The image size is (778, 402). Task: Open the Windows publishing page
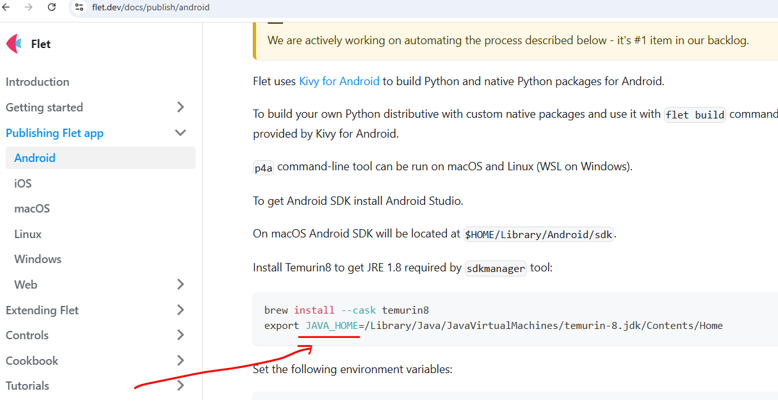(38, 259)
